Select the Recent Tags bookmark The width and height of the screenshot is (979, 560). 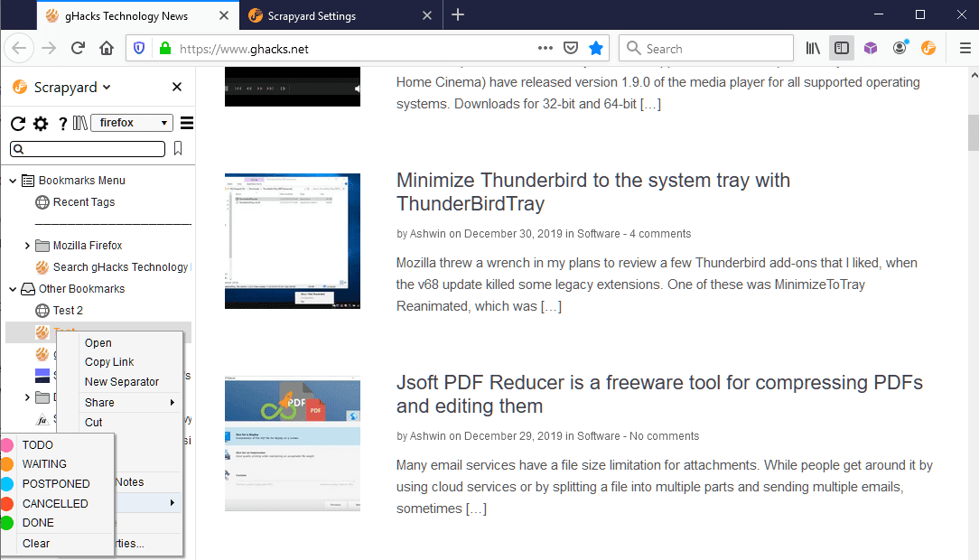(x=84, y=202)
